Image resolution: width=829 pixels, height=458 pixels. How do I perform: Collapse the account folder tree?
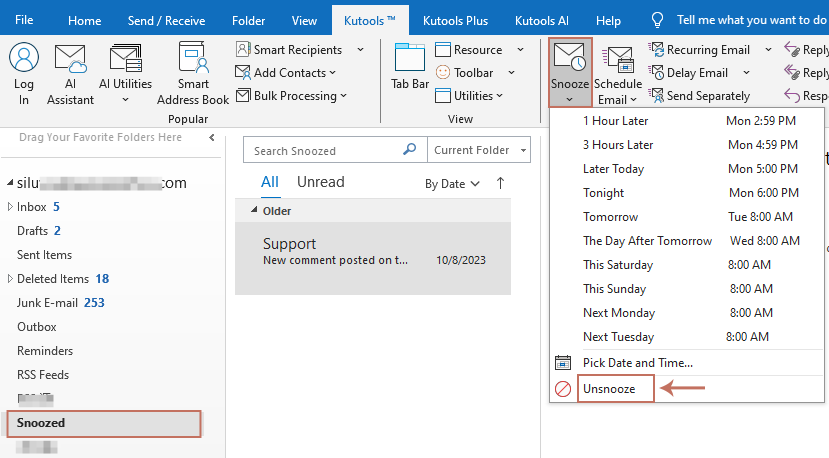[x=10, y=183]
